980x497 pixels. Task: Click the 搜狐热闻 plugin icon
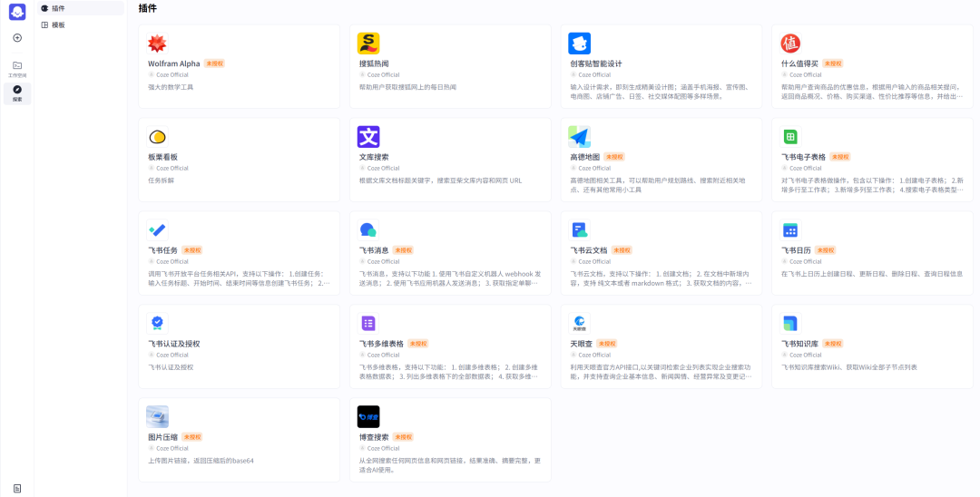tap(368, 44)
